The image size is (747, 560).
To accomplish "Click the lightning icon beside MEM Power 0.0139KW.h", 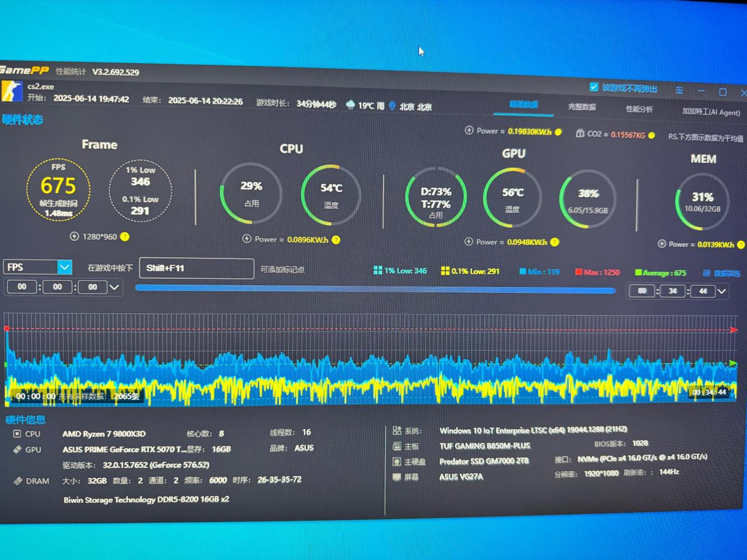I will (662, 244).
